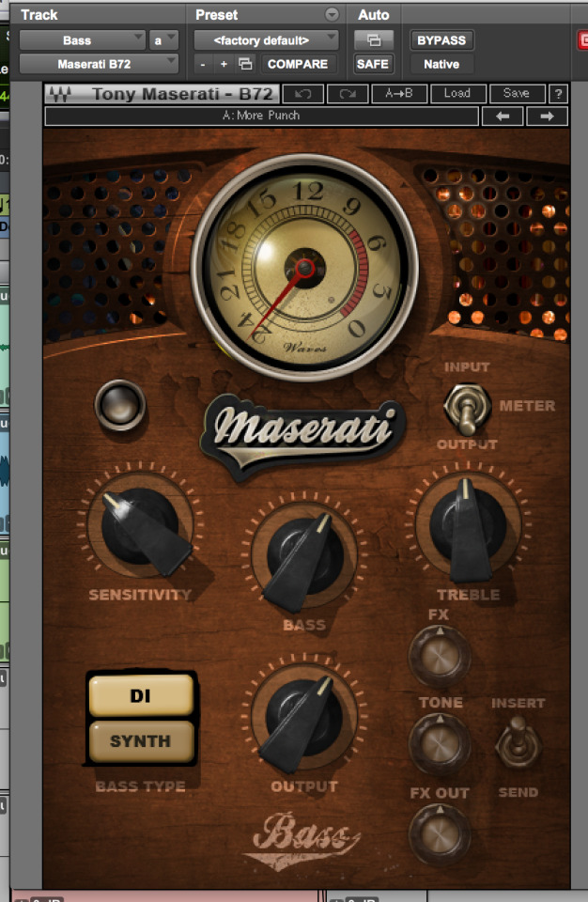Image resolution: width=588 pixels, height=902 pixels.
Task: Open the Maserati B72 plug-in selector
Action: 99,64
